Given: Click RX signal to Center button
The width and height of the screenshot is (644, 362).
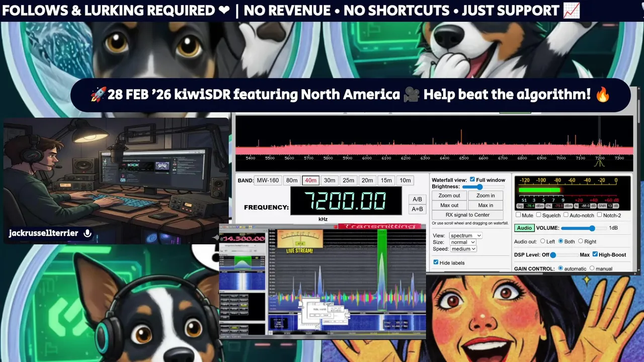Looking at the screenshot, I should pos(467,215).
